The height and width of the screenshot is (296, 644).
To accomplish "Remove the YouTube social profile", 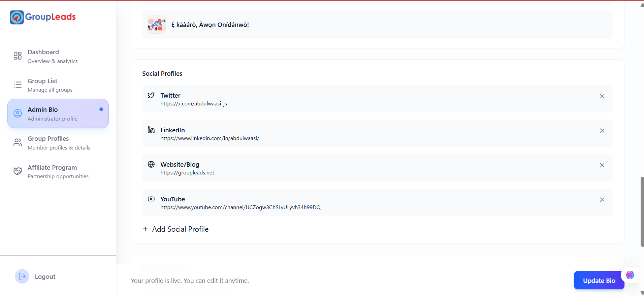I will [x=602, y=200].
